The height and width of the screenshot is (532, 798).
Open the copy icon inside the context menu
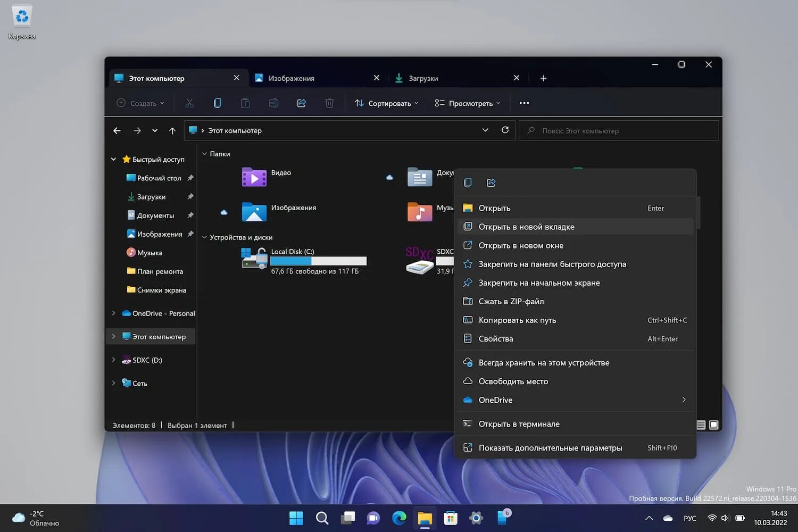(x=467, y=182)
